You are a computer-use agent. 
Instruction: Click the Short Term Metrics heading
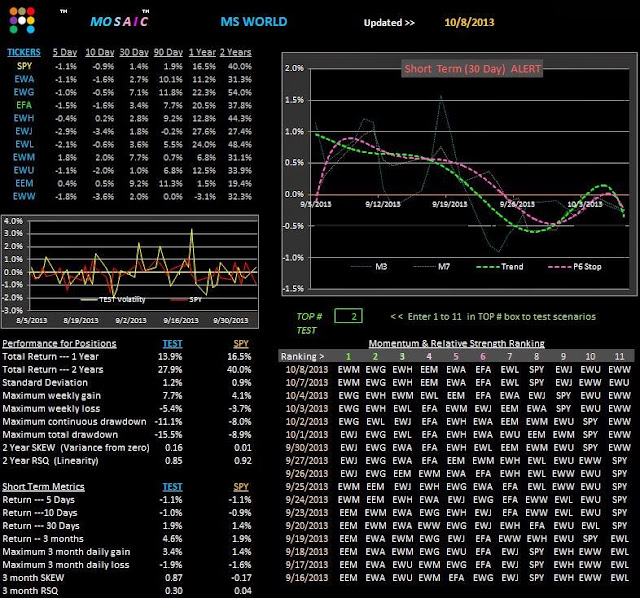pyautogui.click(x=43, y=487)
